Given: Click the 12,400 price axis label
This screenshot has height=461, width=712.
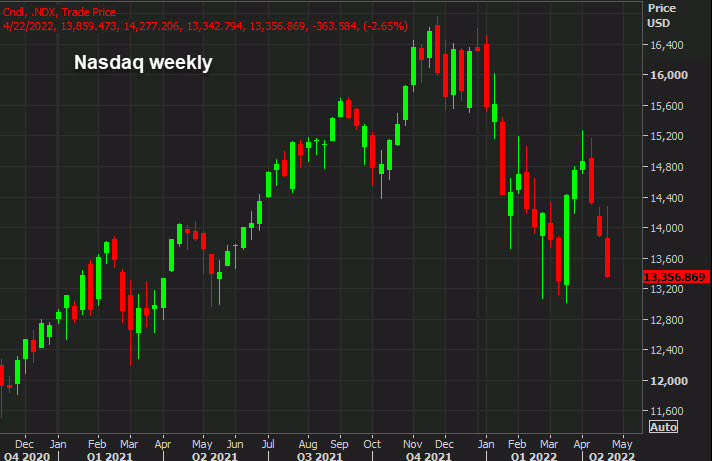Looking at the screenshot, I should 667,350.
